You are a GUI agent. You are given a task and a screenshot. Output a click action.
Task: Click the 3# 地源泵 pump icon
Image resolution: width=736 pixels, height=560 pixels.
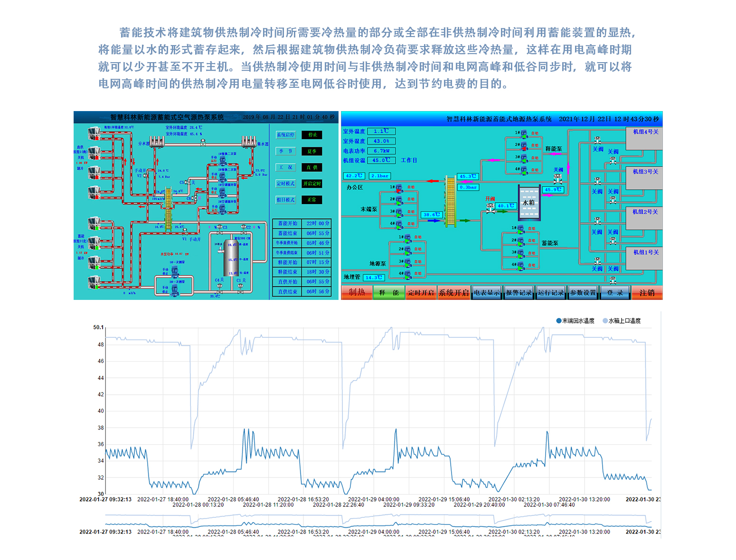pos(408,262)
